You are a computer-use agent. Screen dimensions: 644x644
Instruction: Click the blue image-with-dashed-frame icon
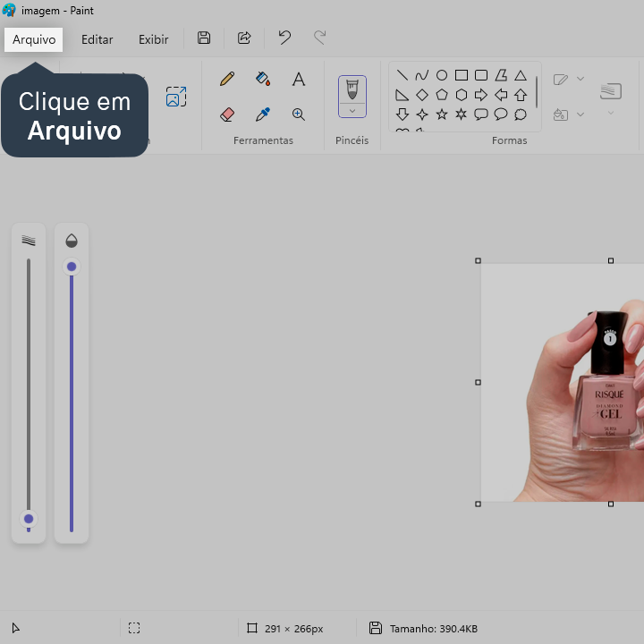[176, 97]
